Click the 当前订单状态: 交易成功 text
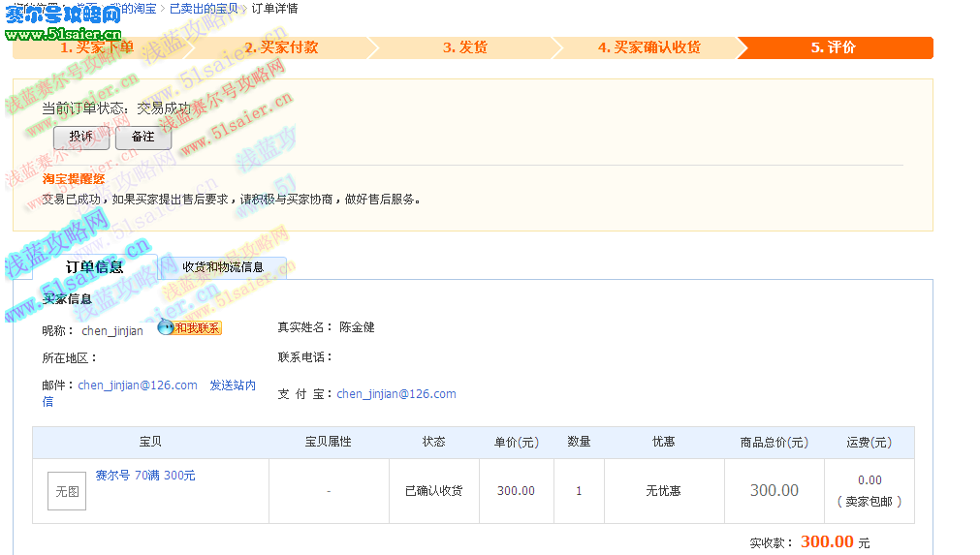 click(x=116, y=108)
